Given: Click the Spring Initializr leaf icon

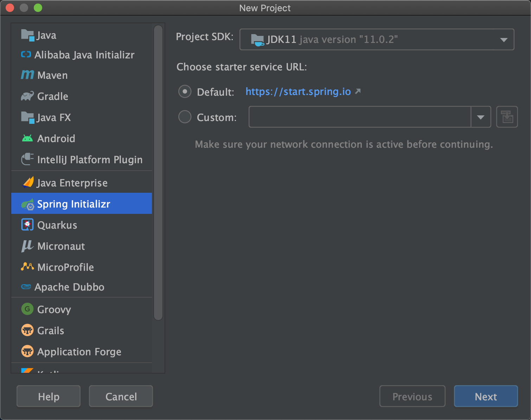Looking at the screenshot, I should click(28, 204).
